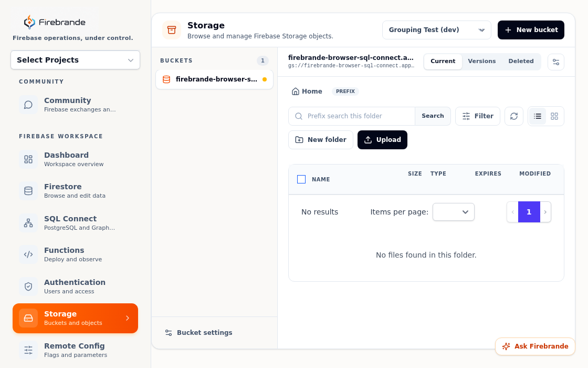Screen dimensions: 588x368
Task: Switch to grid view layout
Action: 554,116
